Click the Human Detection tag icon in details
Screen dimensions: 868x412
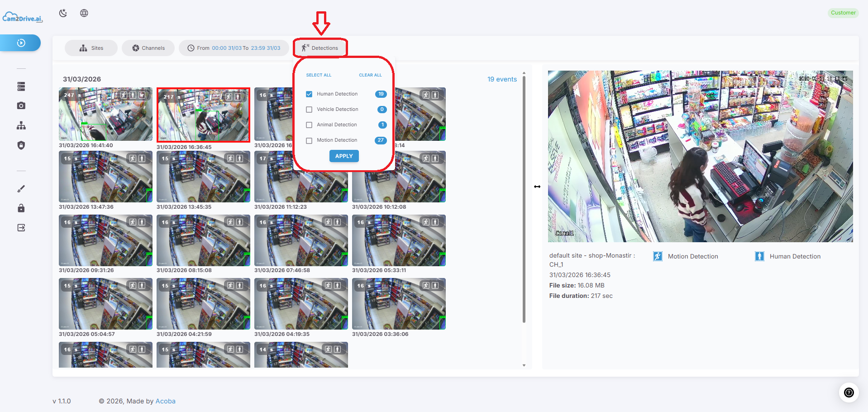[760, 256]
